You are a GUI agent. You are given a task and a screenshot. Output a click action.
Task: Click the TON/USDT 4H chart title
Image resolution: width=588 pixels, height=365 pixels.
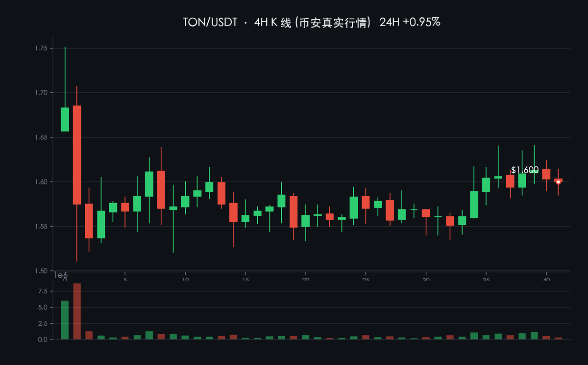pos(312,22)
